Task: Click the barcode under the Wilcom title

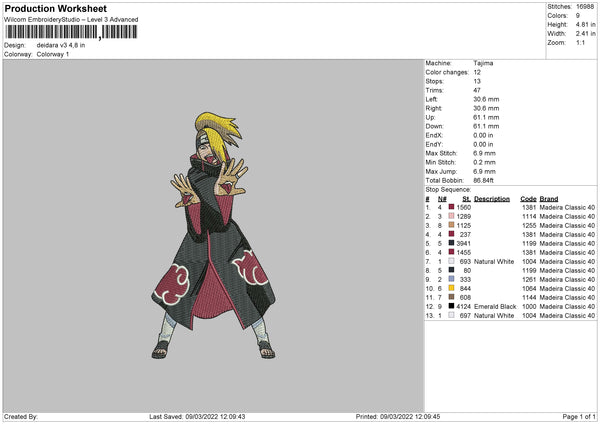Action: coord(68,33)
